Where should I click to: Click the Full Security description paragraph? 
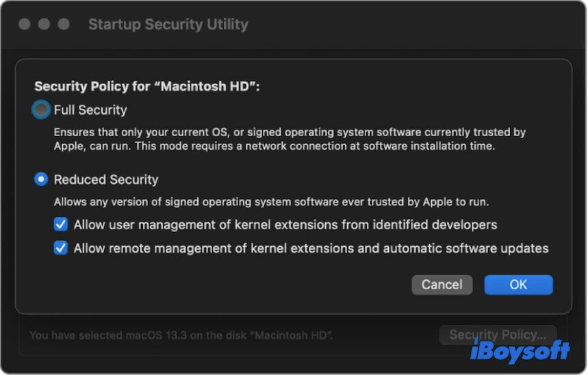290,139
